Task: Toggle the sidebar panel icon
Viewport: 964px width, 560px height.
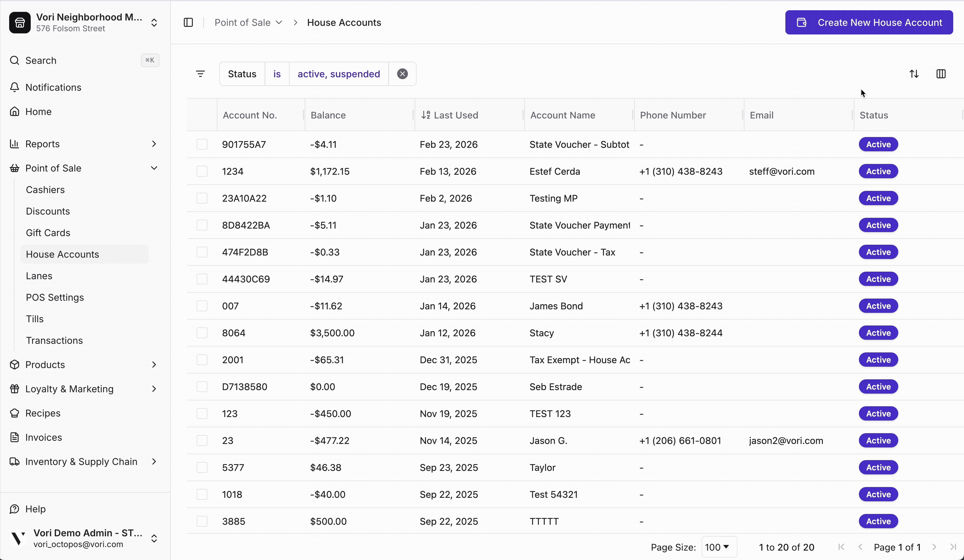Action: click(188, 23)
